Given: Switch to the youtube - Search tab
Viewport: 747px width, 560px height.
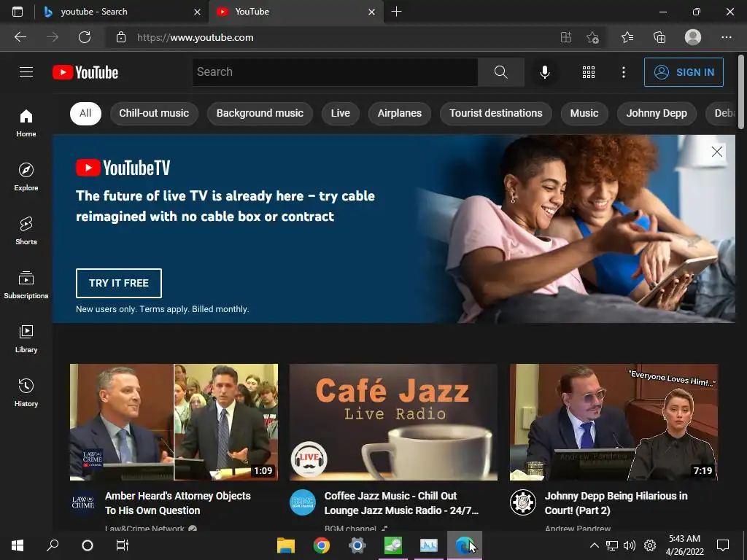Looking at the screenshot, I should tap(122, 12).
